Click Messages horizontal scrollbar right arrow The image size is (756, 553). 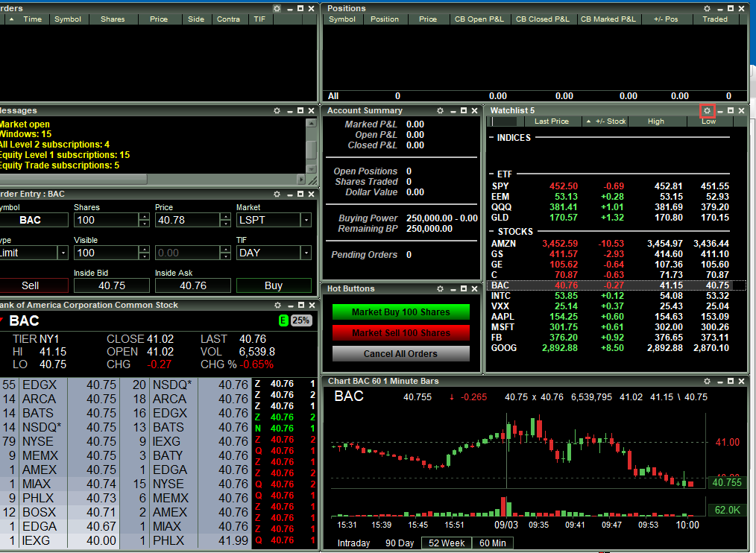pyautogui.click(x=301, y=180)
